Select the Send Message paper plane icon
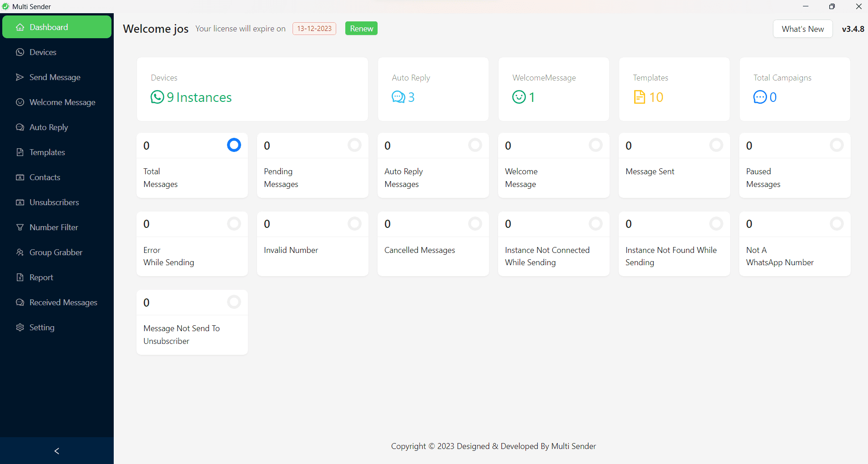Viewport: 868px width, 464px height. pos(20,77)
